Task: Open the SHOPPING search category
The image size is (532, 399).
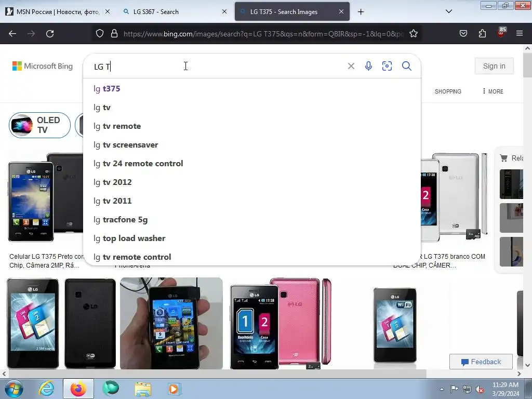Action: pyautogui.click(x=448, y=91)
